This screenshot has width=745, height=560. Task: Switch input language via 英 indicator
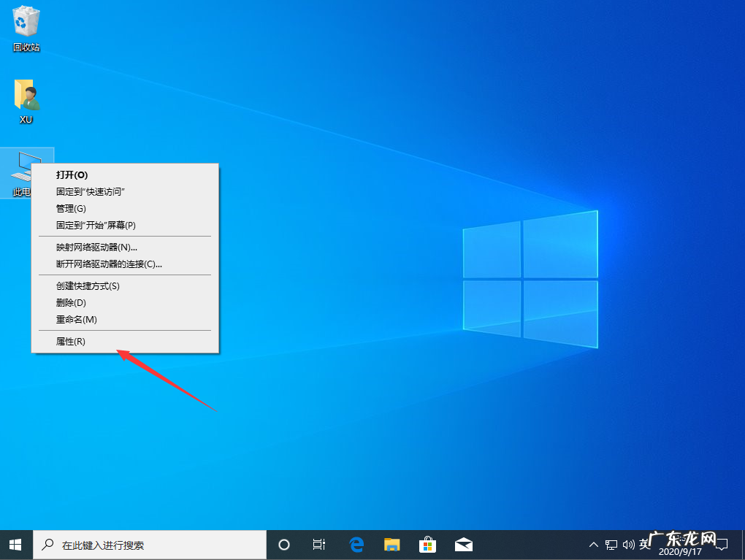645,544
